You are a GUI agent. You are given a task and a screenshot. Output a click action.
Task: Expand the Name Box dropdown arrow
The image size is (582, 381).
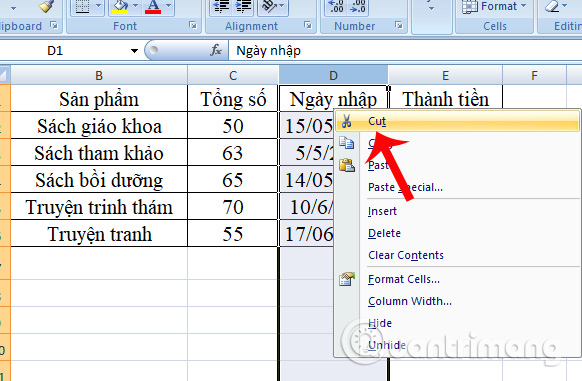[x=134, y=51]
